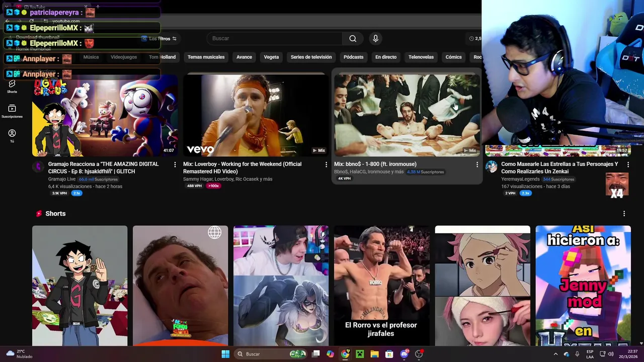Open the Windows Start menu

click(225, 354)
